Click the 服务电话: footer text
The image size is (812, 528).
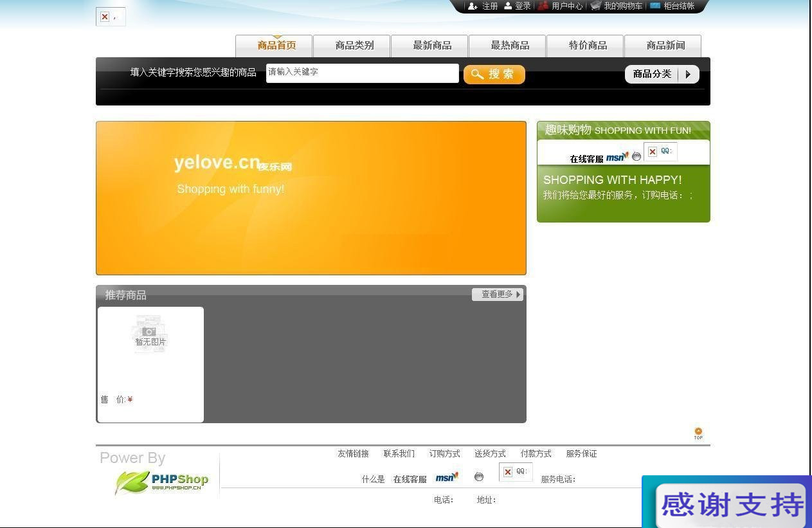click(x=559, y=479)
